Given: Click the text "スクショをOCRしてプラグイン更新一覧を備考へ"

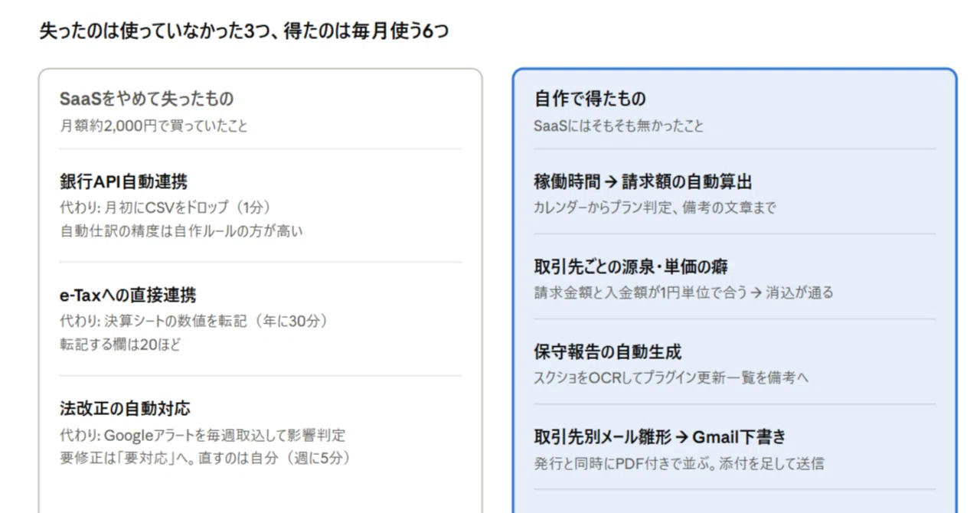Looking at the screenshot, I should [671, 377].
